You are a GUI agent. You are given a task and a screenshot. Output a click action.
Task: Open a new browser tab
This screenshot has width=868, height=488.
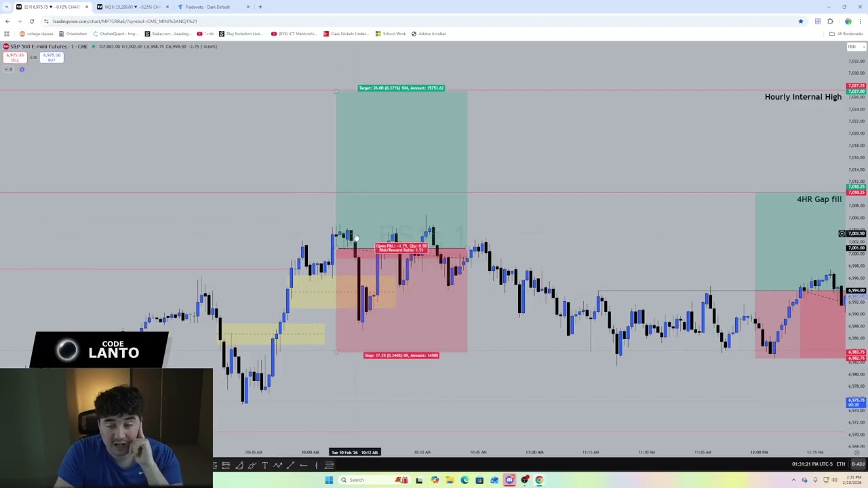[x=260, y=7]
